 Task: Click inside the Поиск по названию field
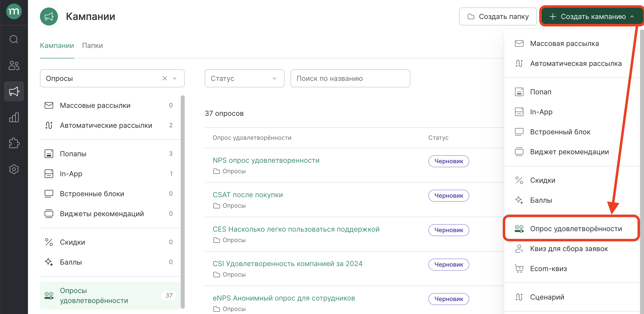(350, 78)
